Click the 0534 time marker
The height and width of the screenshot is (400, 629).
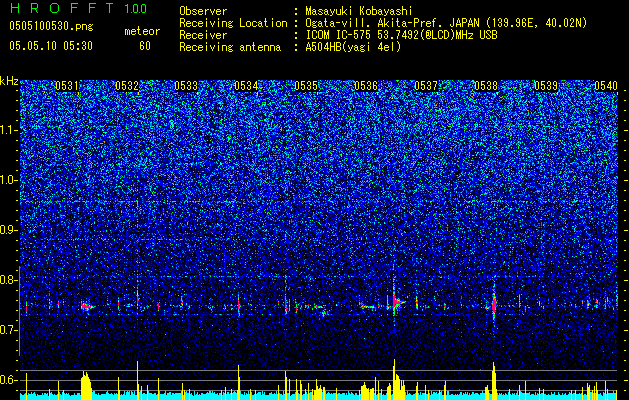point(246,86)
